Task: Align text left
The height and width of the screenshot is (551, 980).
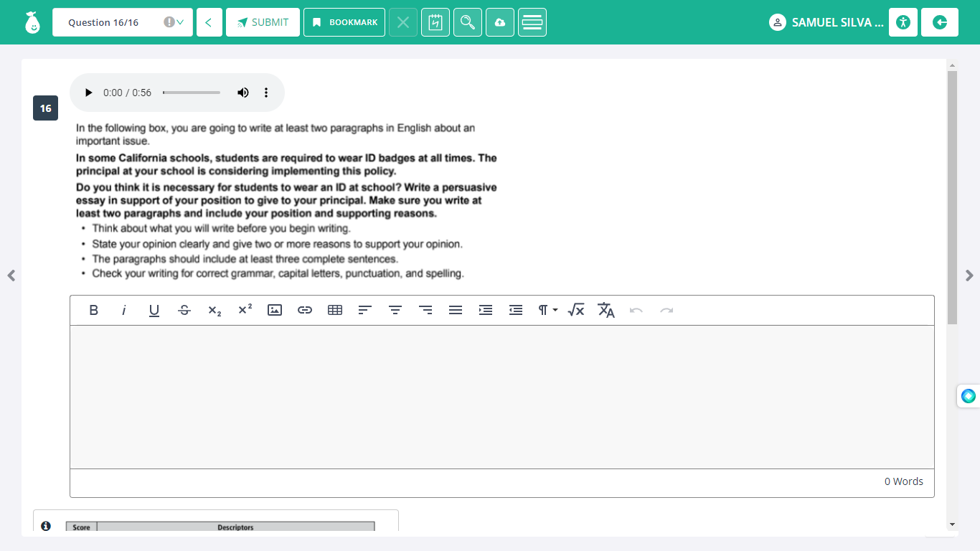Action: [x=365, y=310]
